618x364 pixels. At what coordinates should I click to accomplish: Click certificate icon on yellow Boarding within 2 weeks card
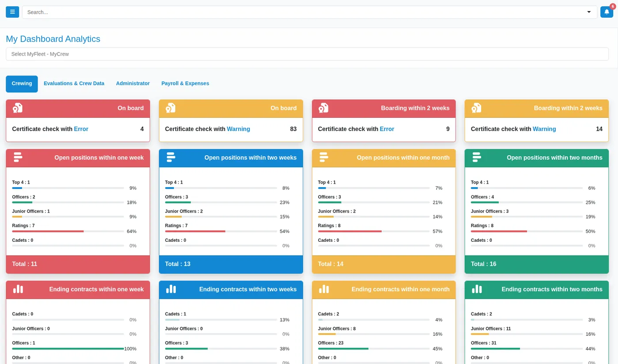point(476,108)
